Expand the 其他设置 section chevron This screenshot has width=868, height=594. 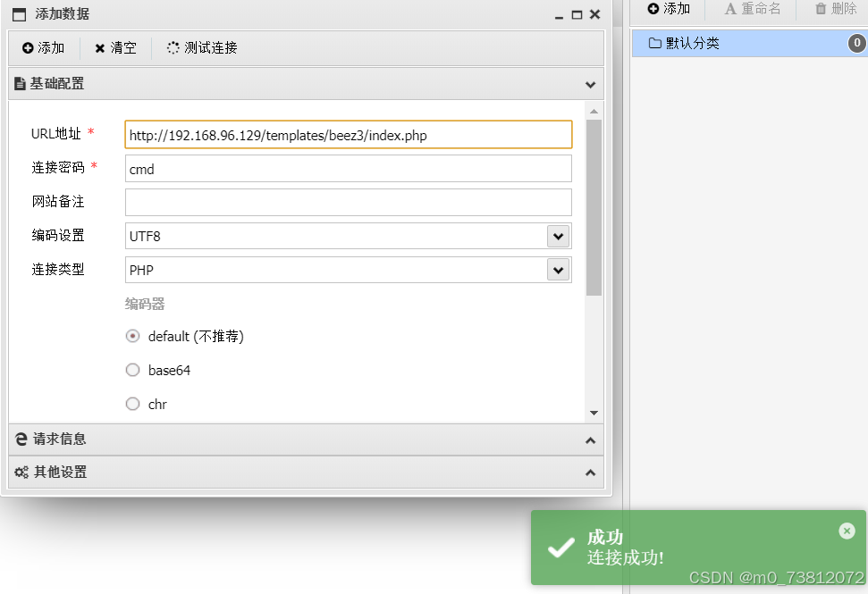(591, 473)
